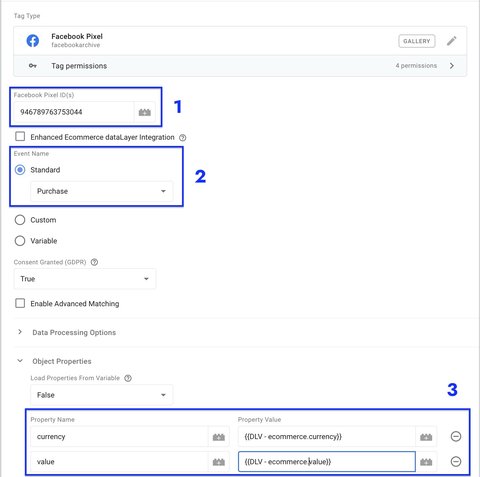The width and height of the screenshot is (480, 477).
Task: Open the variable picker for Facebook Pixel ID
Action: click(x=145, y=112)
